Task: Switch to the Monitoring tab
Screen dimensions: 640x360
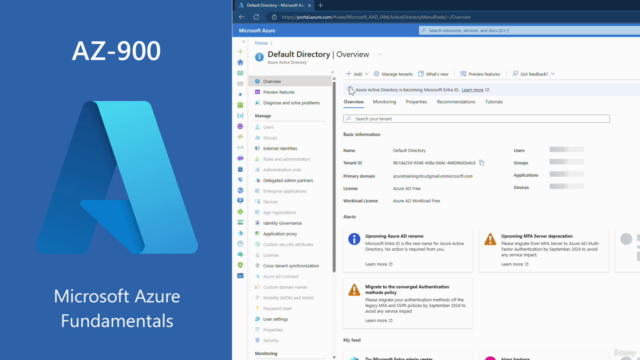Action: coord(384,102)
